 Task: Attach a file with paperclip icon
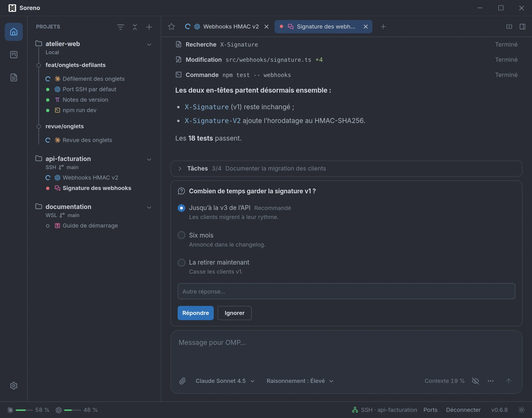tap(183, 381)
